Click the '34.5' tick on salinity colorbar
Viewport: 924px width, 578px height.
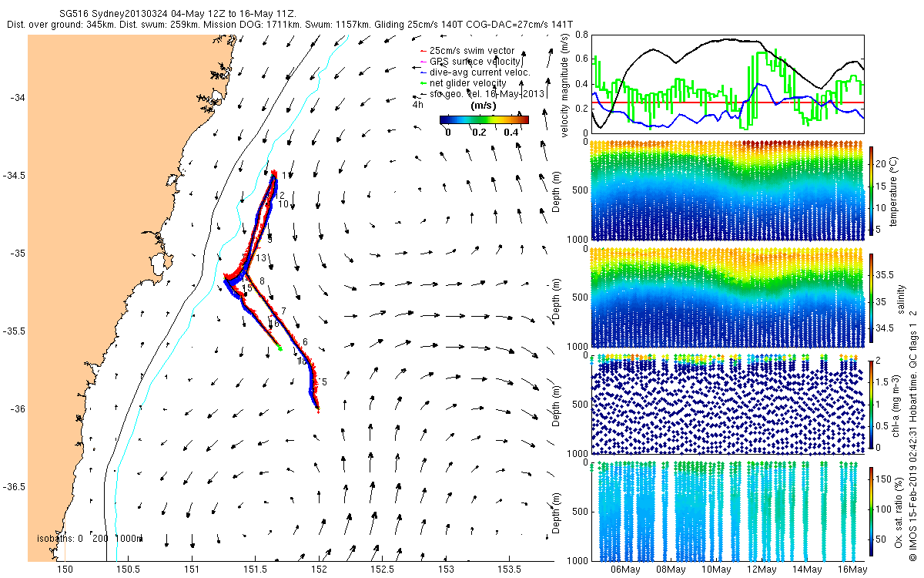[885, 328]
